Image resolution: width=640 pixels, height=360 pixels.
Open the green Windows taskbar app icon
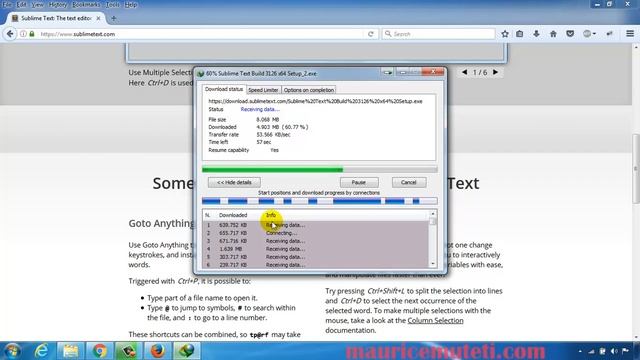(129, 351)
